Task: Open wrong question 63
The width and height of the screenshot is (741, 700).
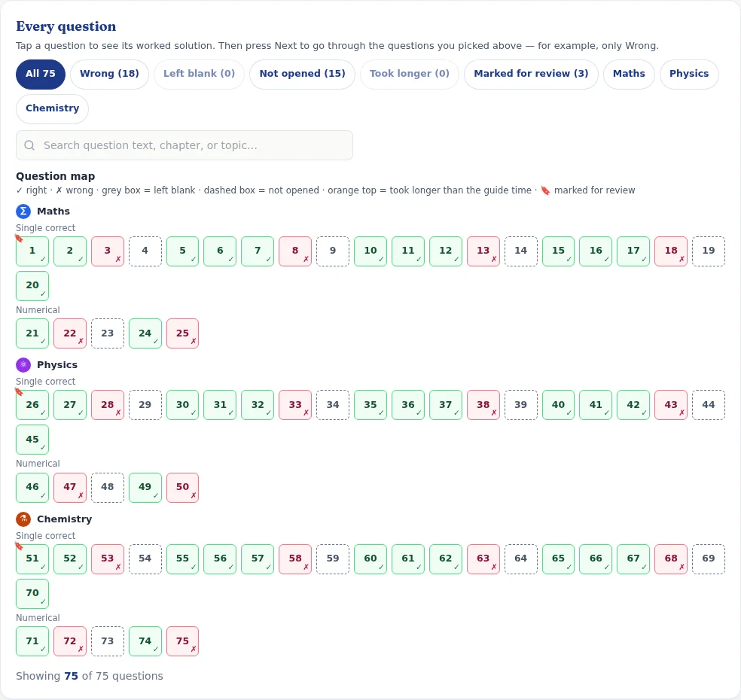Action: coord(483,558)
